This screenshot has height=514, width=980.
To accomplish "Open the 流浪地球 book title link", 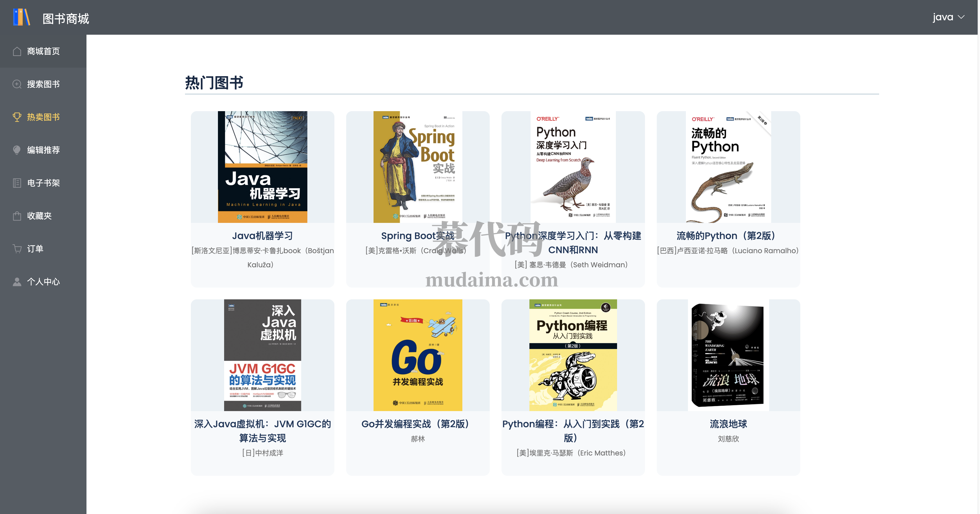I will click(728, 424).
